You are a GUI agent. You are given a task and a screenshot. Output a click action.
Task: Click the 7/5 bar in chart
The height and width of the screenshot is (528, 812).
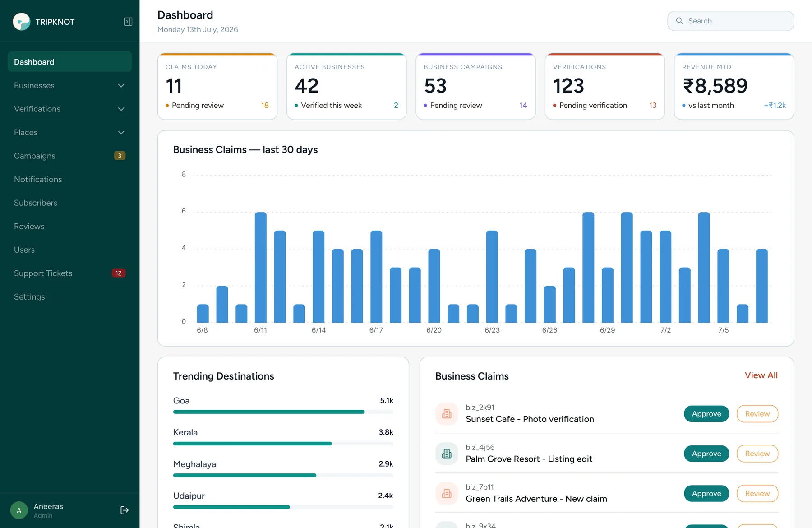[723, 286]
